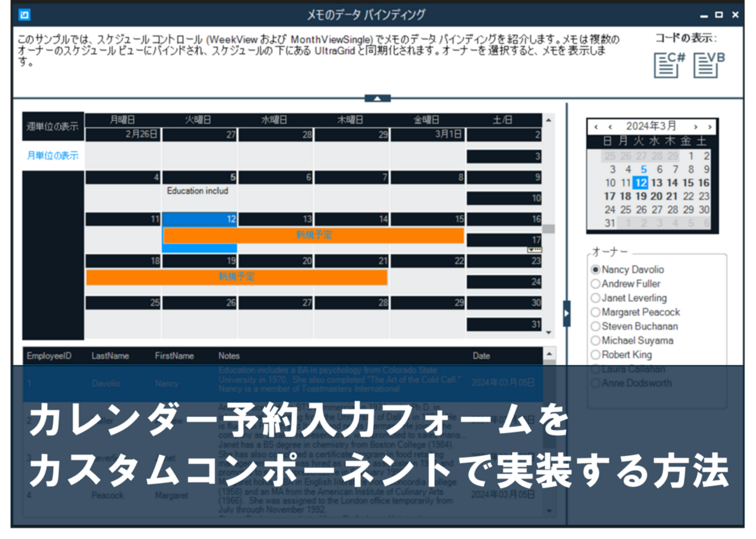
Task: Click the app logo in the title bar
Action: (x=23, y=14)
